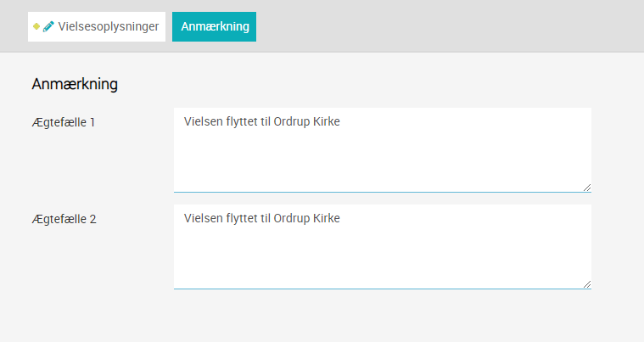Click the pencil edit icon beside Vielsesoplysninger

point(48,26)
